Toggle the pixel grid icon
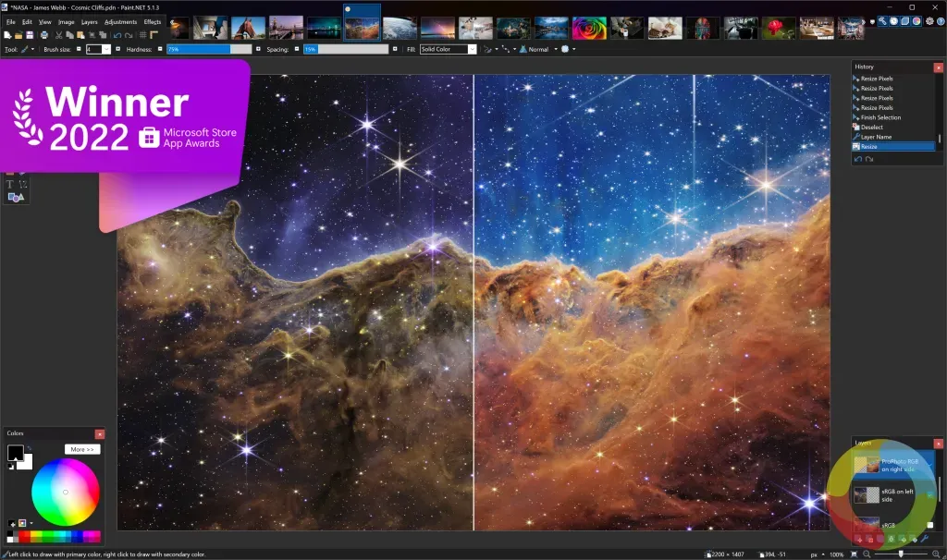The image size is (947, 560). (143, 35)
